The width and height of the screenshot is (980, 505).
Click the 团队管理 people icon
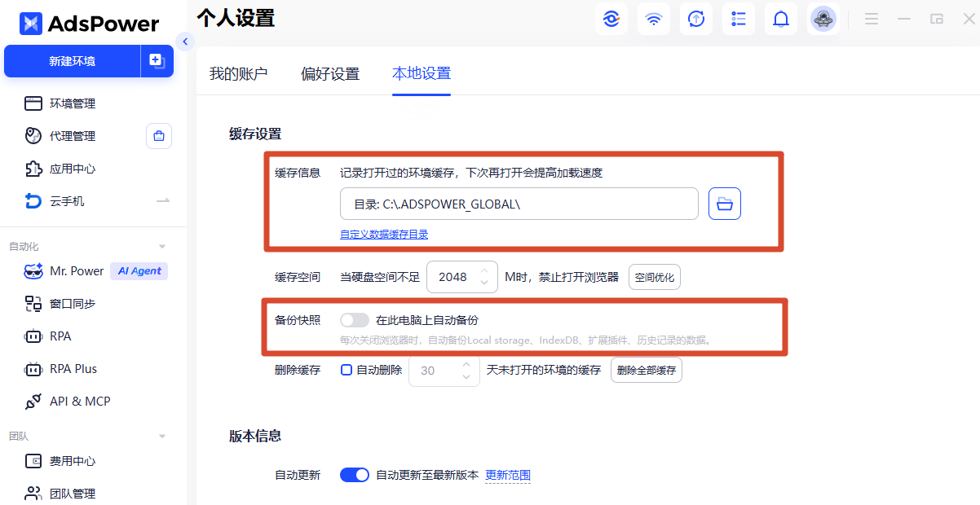[33, 494]
